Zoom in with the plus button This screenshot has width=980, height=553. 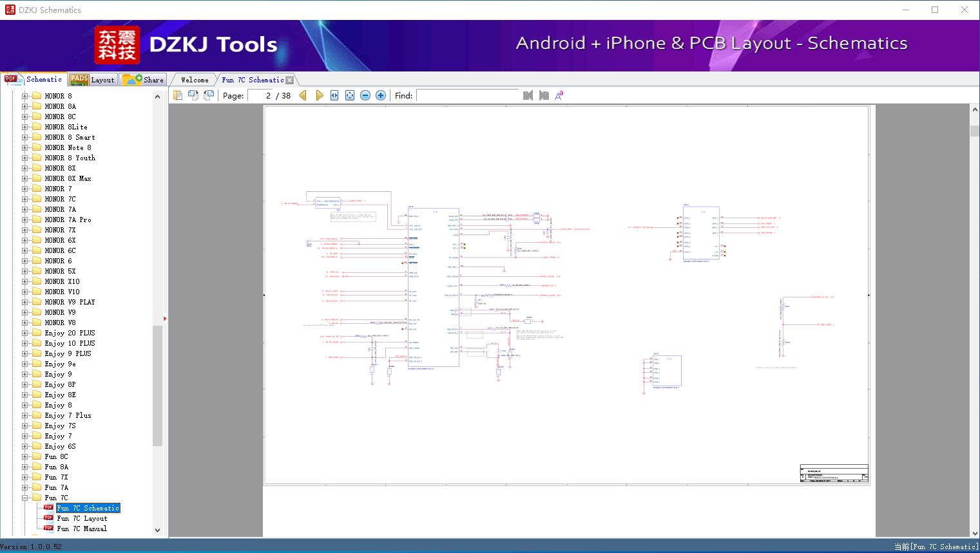point(381,95)
